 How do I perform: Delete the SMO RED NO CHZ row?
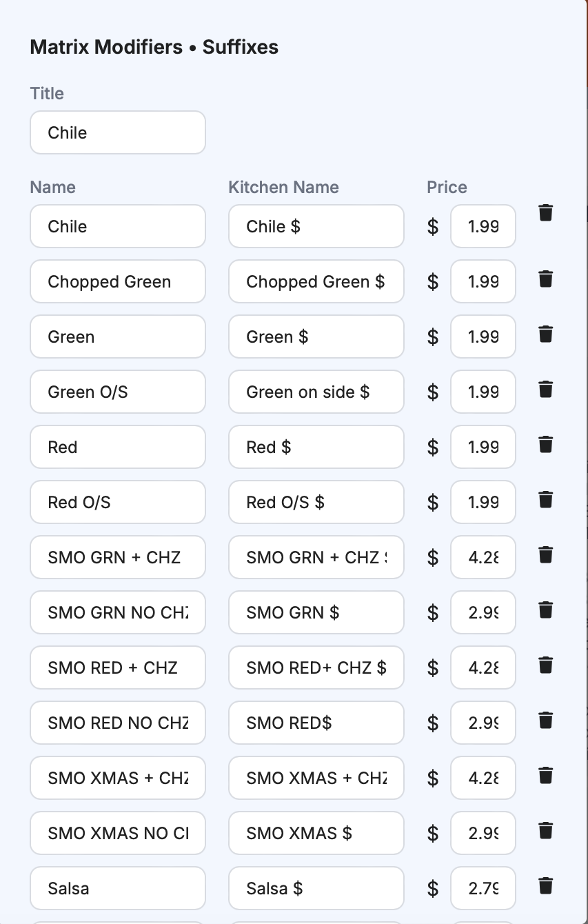545,721
